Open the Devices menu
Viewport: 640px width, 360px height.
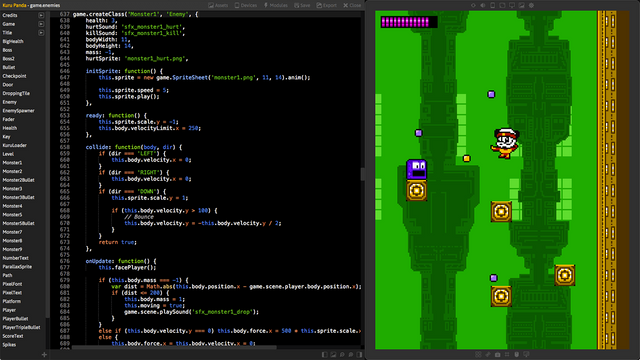tap(246, 5)
